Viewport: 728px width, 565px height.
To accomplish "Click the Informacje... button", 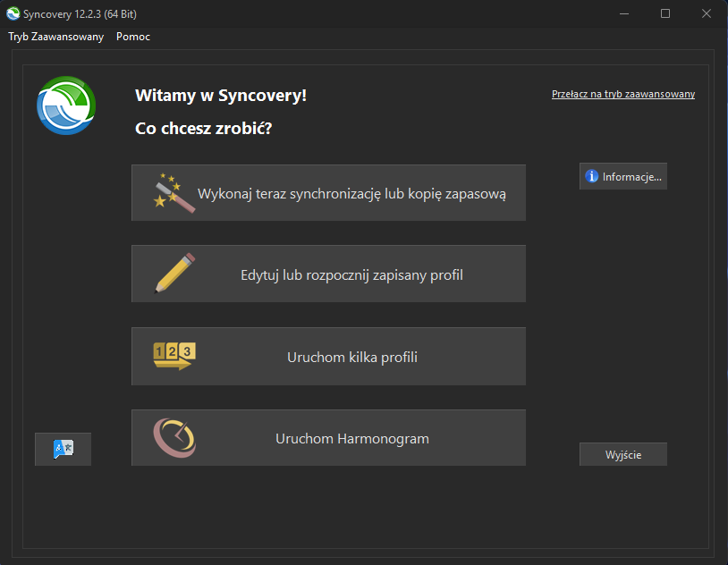I will click(623, 176).
